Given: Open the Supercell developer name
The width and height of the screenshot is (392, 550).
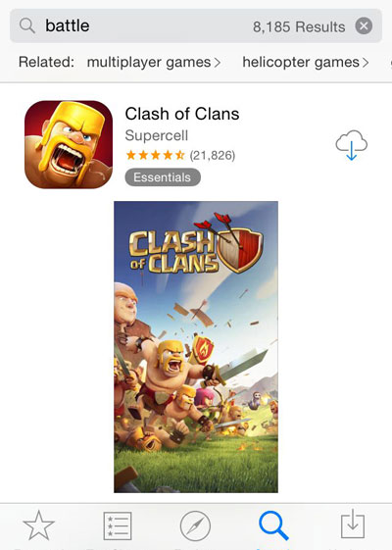Looking at the screenshot, I should [x=157, y=135].
